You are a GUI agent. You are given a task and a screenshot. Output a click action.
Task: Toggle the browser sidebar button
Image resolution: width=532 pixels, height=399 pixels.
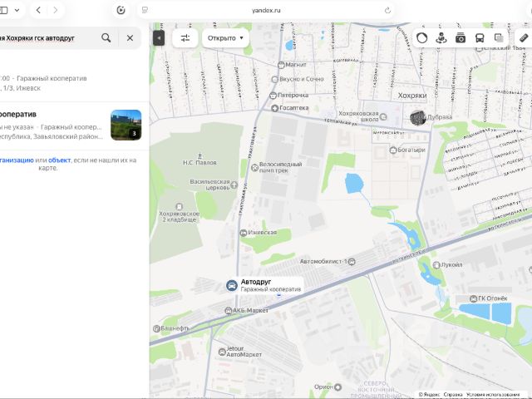[x=3, y=10]
